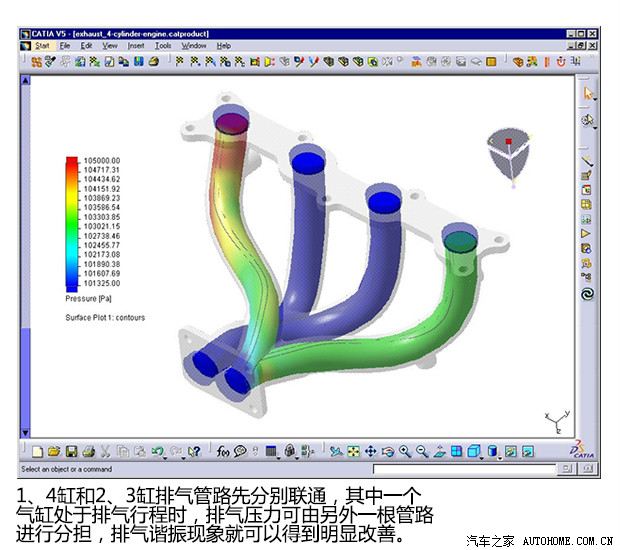Viewport: 620px width, 550px height.
Task: Activate the Pan view tool
Action: (370, 451)
